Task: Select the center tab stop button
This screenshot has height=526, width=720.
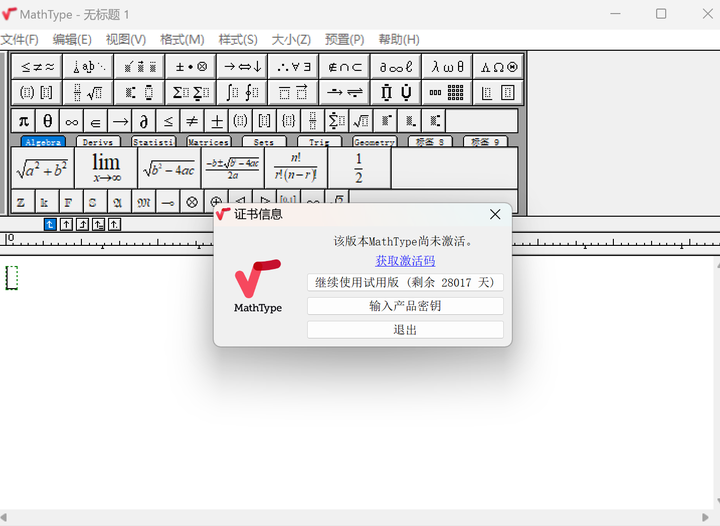Action: click(x=66, y=224)
